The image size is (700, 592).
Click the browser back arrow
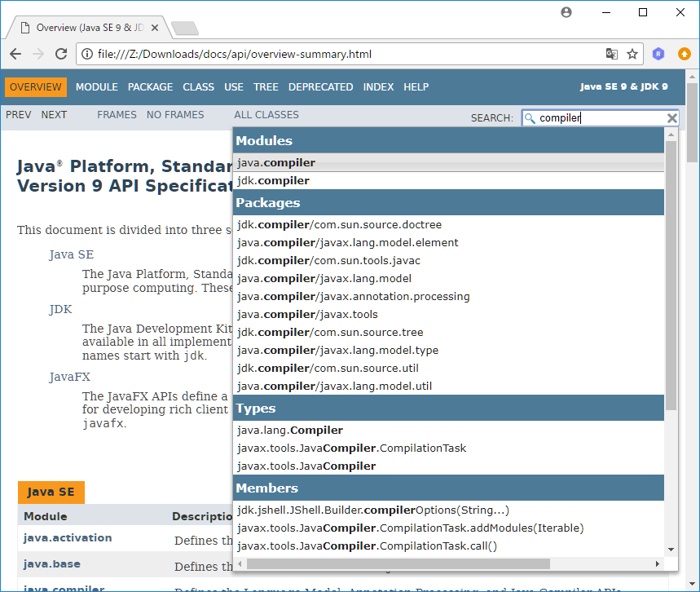coord(15,54)
